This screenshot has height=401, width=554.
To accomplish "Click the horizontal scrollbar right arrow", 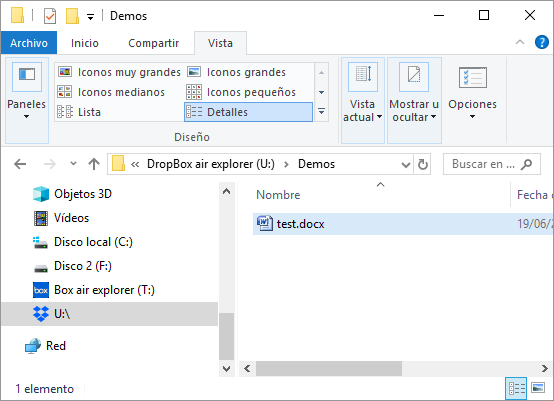I will click(x=544, y=369).
